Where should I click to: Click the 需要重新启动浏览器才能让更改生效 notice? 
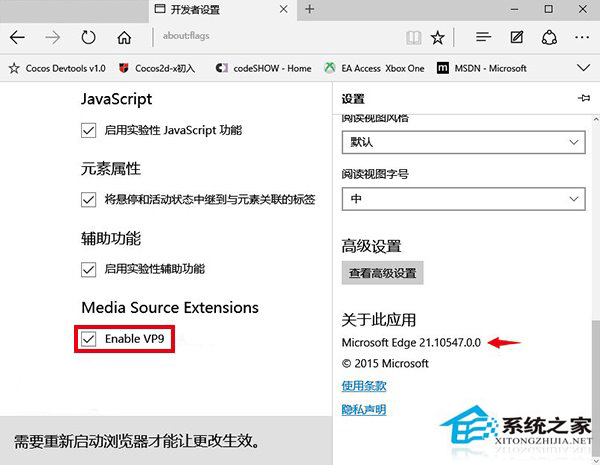[x=137, y=441]
